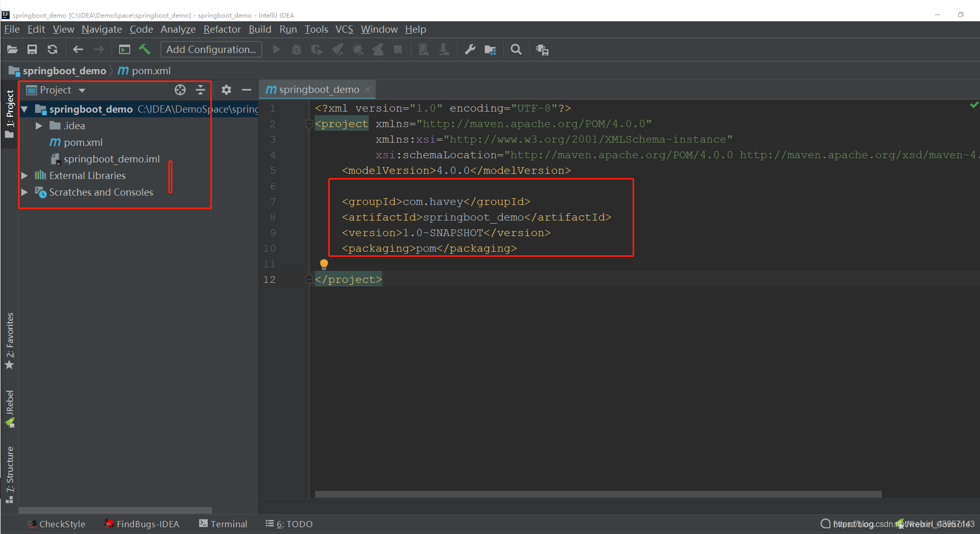Click the Collapse All icon in Project panel
The width and height of the screenshot is (980, 534).
tap(200, 90)
